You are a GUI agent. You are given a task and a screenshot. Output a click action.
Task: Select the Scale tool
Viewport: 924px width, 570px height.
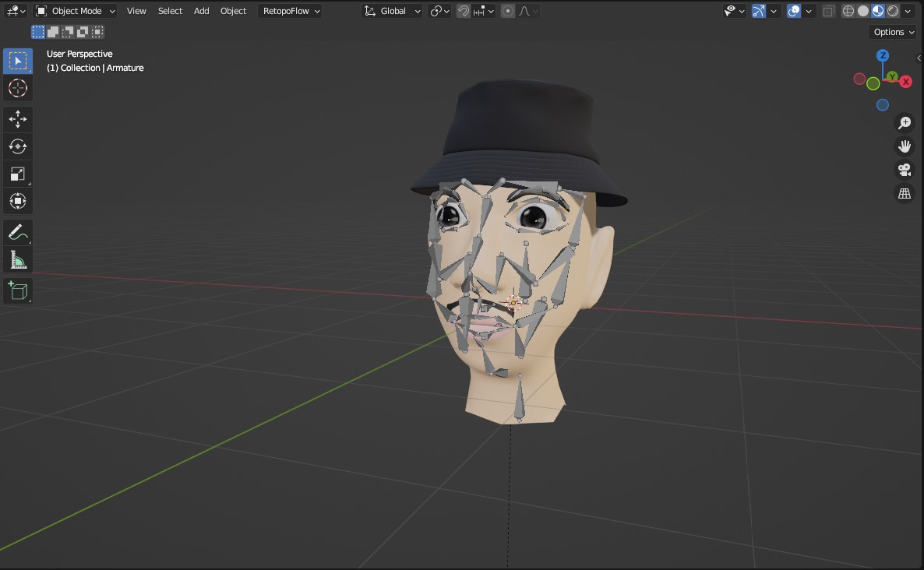pos(18,174)
